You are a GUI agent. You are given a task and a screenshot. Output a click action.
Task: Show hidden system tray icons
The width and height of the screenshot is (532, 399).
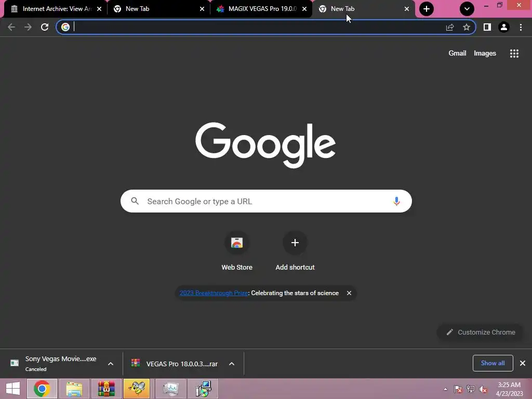point(445,389)
